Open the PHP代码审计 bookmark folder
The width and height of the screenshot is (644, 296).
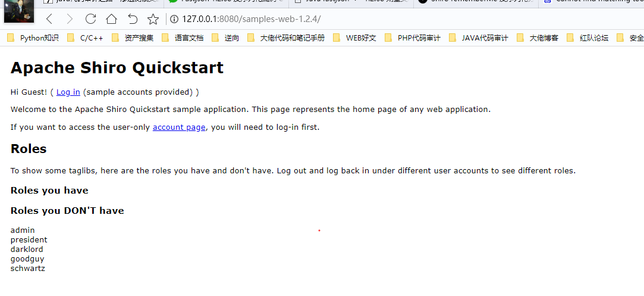point(413,38)
